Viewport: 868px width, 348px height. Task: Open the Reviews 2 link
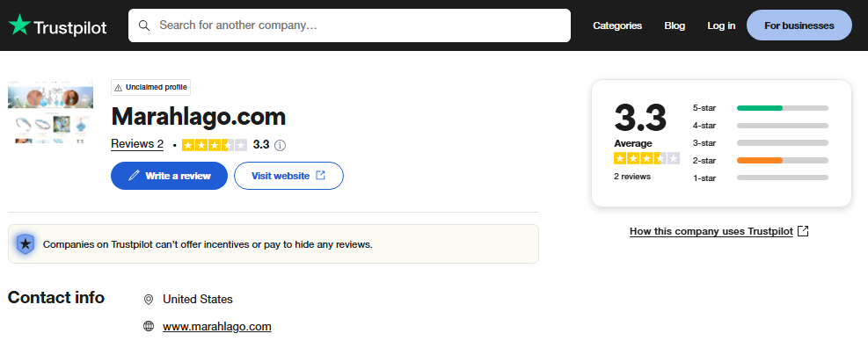137,144
